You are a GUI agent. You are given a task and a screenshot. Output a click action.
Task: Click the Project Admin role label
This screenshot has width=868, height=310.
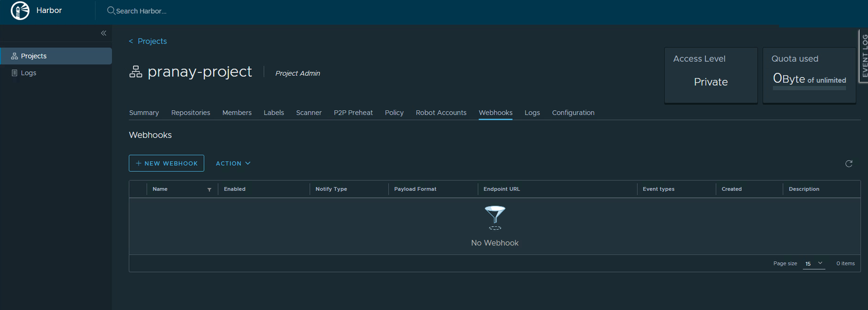pos(298,73)
